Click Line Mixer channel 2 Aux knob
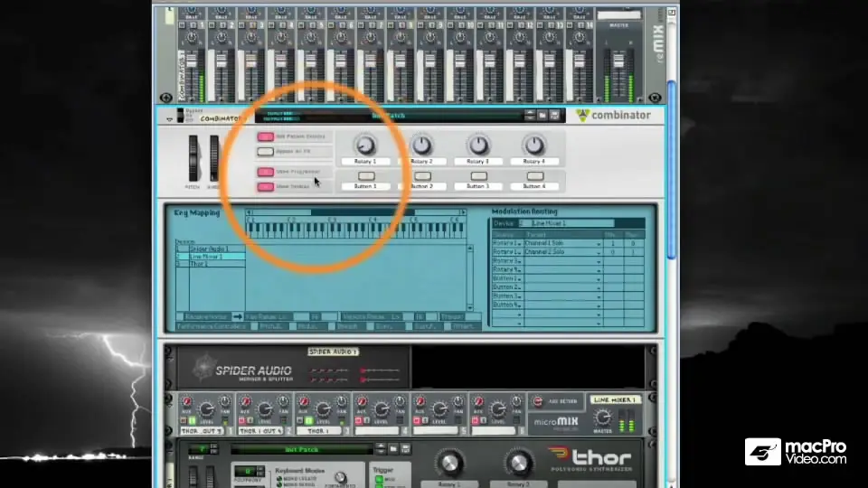The width and height of the screenshot is (868, 488). click(245, 401)
